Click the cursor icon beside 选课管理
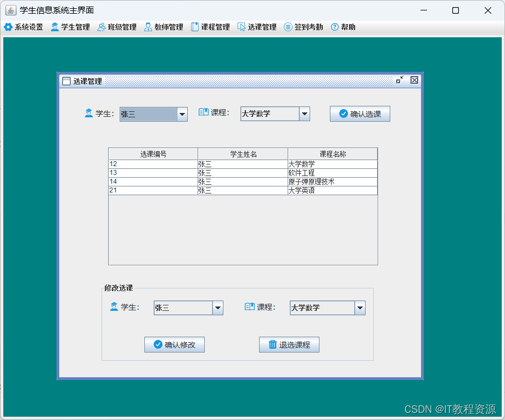 241,27
